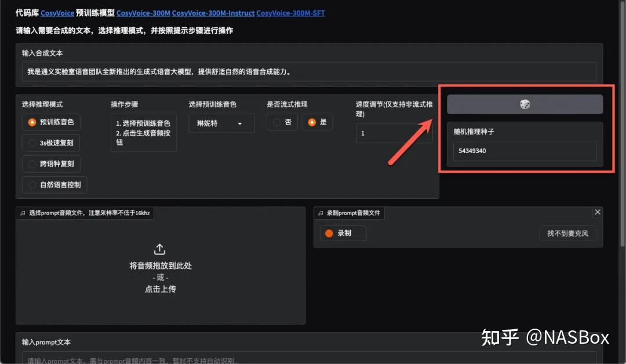Click the 随机推理种子 seed input field

[525, 151]
